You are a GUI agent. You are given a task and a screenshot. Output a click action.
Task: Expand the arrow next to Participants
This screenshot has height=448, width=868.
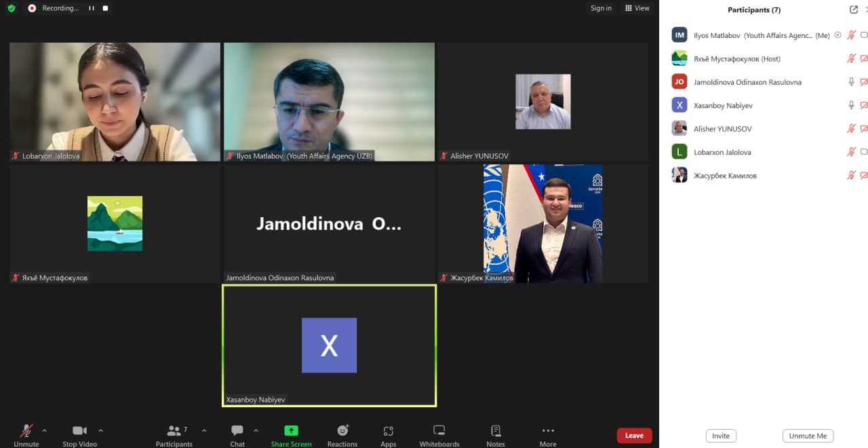(x=204, y=430)
